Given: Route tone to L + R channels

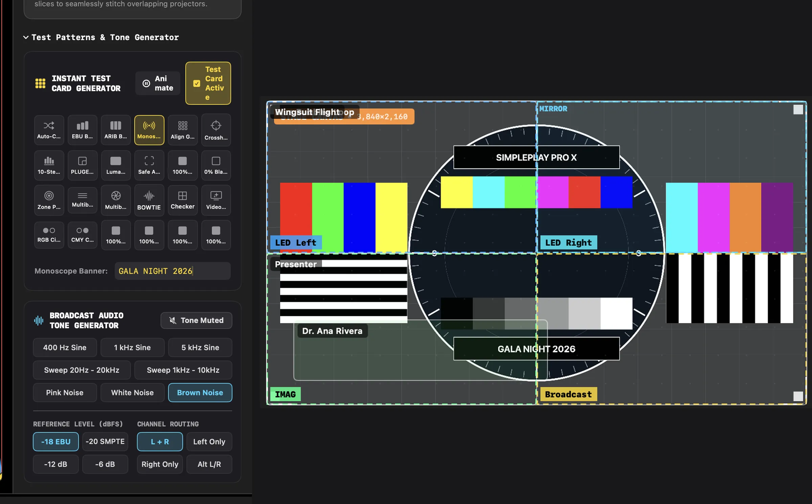Looking at the screenshot, I should (x=160, y=442).
